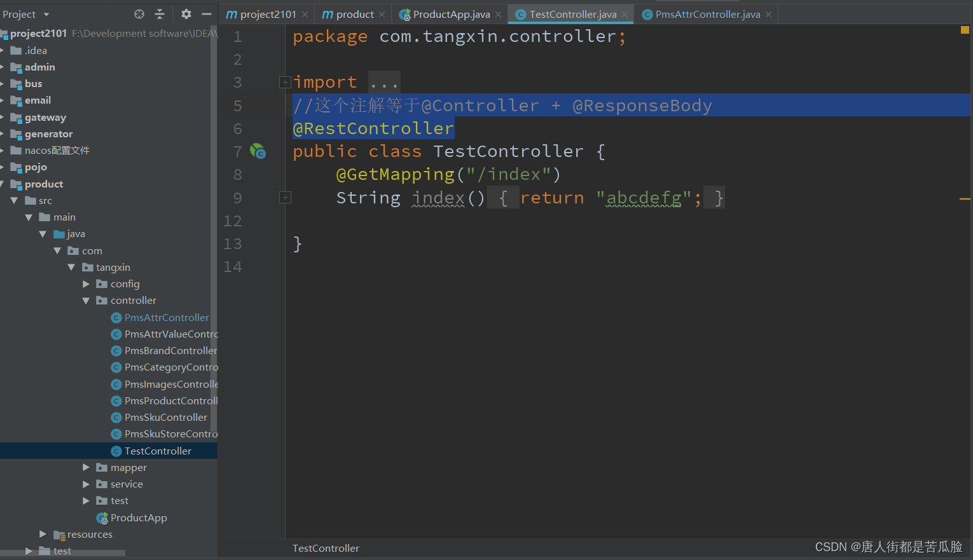Close the ProductApp.java tab
This screenshot has height=560, width=973.
[x=498, y=15]
